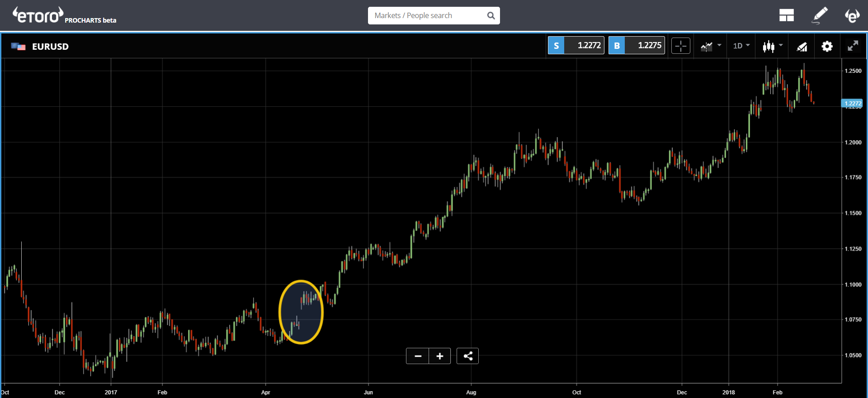
Task: Click the share chart button
Action: click(468, 356)
